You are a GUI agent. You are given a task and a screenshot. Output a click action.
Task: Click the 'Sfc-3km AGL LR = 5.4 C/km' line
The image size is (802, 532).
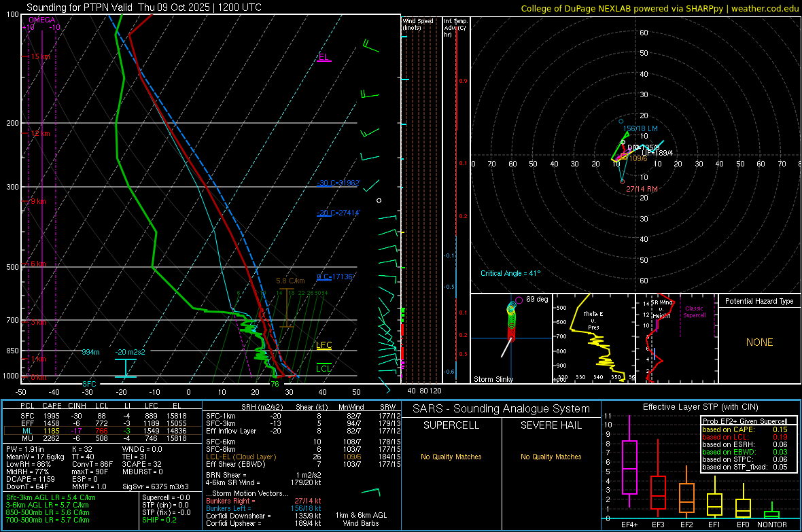click(51, 497)
